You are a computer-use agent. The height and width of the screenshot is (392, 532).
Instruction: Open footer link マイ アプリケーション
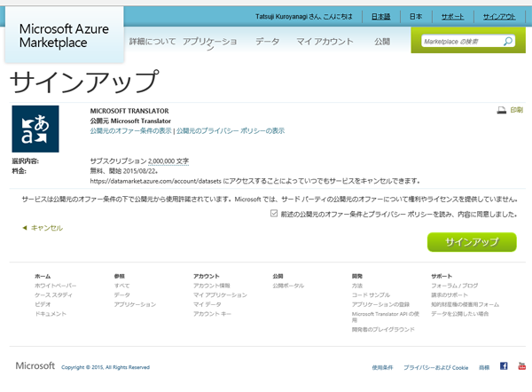point(220,295)
